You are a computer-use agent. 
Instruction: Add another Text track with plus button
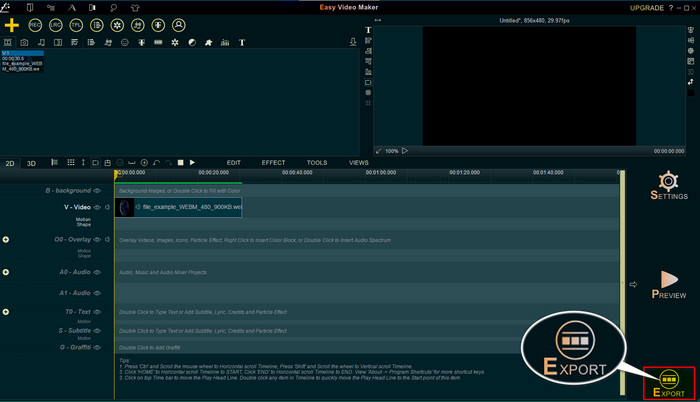pos(6,312)
